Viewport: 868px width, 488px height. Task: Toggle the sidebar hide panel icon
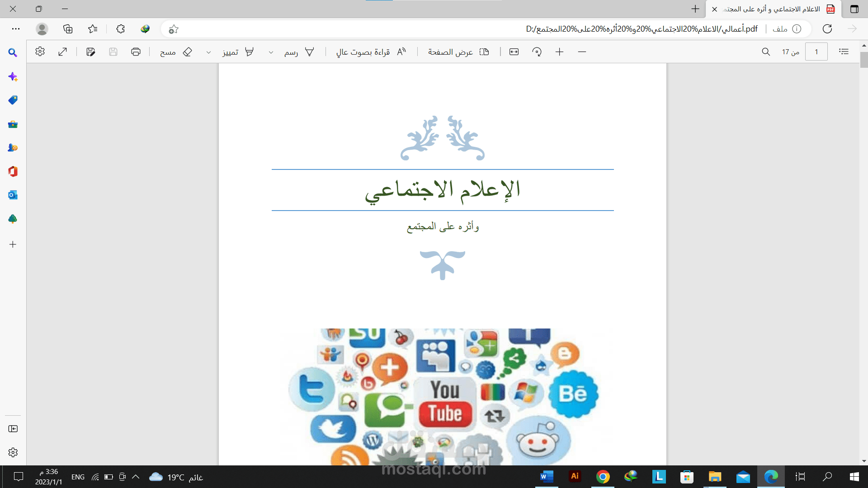pyautogui.click(x=13, y=429)
